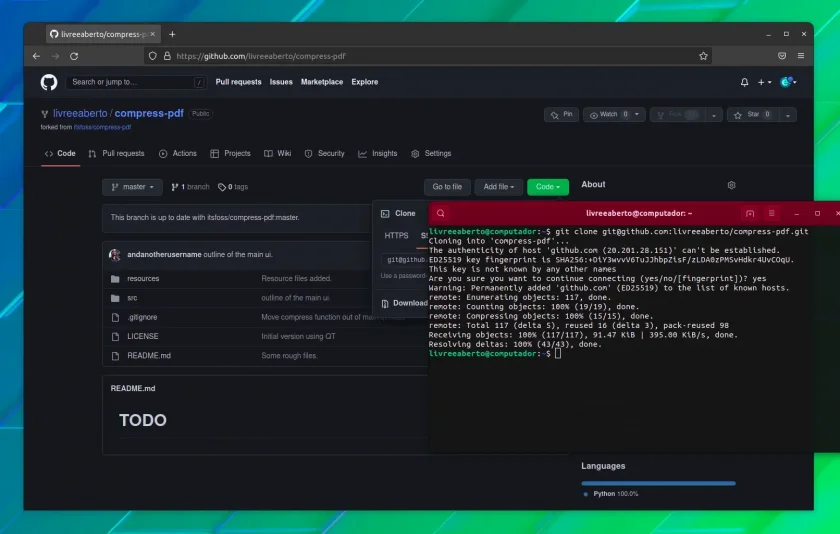Viewport: 840px width, 534px height.
Task: Select the HTTPS clone tab
Action: [x=396, y=236]
